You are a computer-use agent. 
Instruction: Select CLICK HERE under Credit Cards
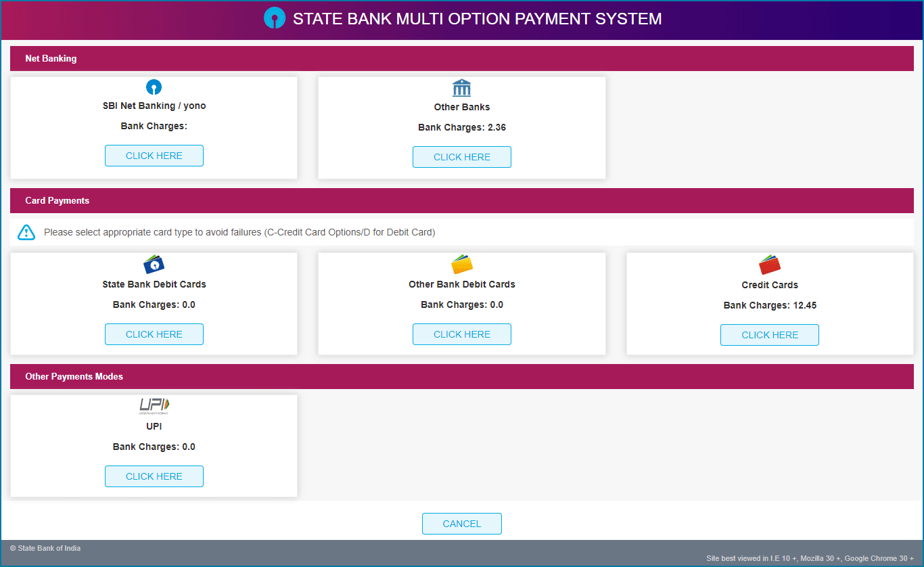pyautogui.click(x=770, y=335)
